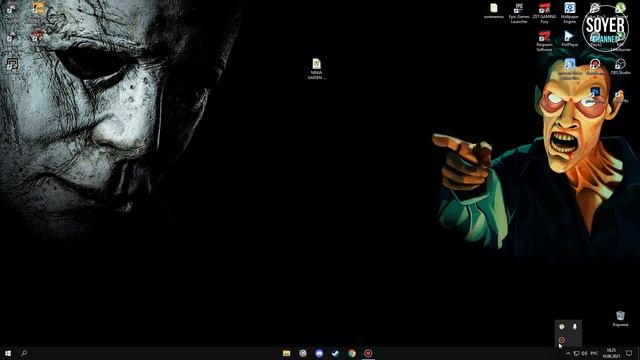
Task: Open the volume speaker tray icon
Action: [584, 353]
